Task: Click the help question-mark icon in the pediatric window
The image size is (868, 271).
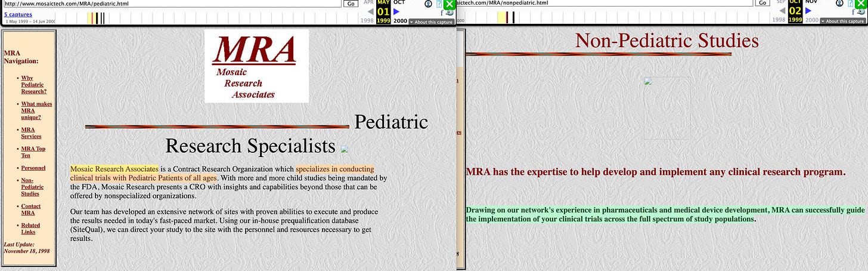Action: (439, 4)
